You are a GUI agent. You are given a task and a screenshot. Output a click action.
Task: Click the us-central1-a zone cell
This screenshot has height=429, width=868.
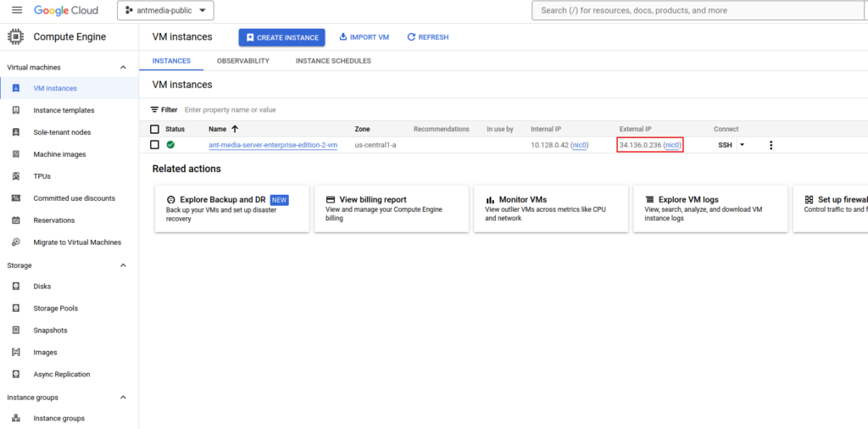tap(376, 145)
